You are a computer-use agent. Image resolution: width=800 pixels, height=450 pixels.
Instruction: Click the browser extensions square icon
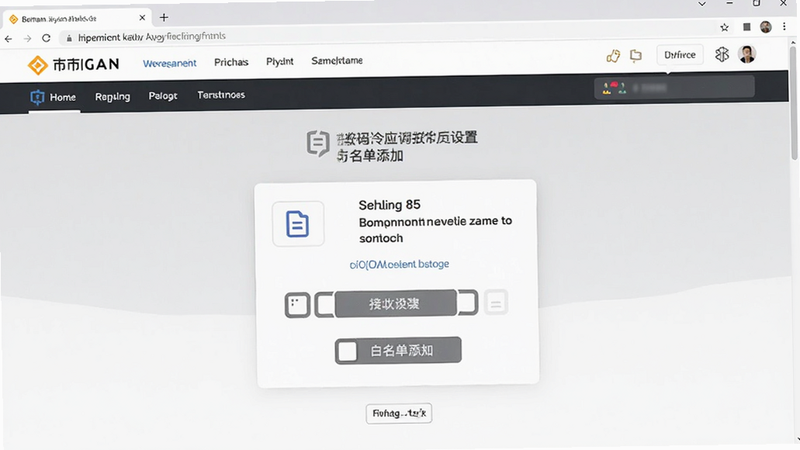pyautogui.click(x=746, y=27)
